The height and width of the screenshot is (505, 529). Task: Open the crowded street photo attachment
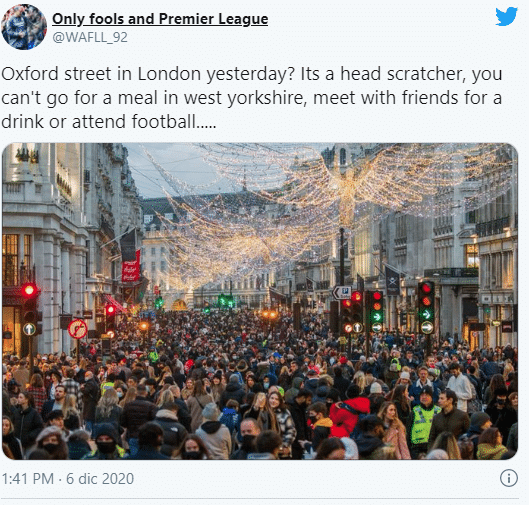[260, 301]
